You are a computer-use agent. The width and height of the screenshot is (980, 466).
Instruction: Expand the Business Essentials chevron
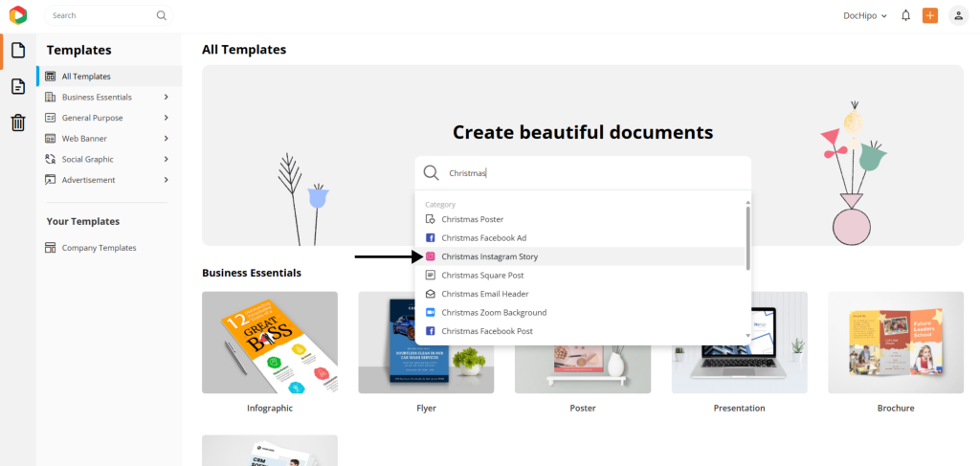click(x=167, y=97)
